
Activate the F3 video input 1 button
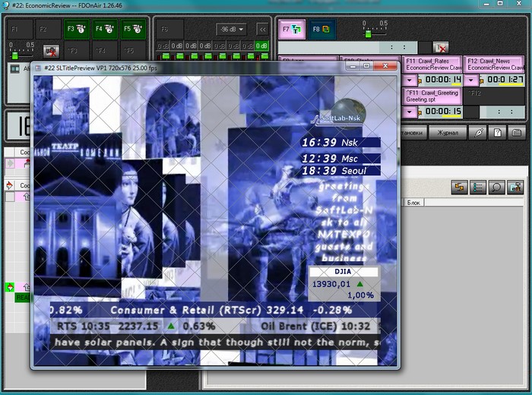pyautogui.click(x=76, y=29)
